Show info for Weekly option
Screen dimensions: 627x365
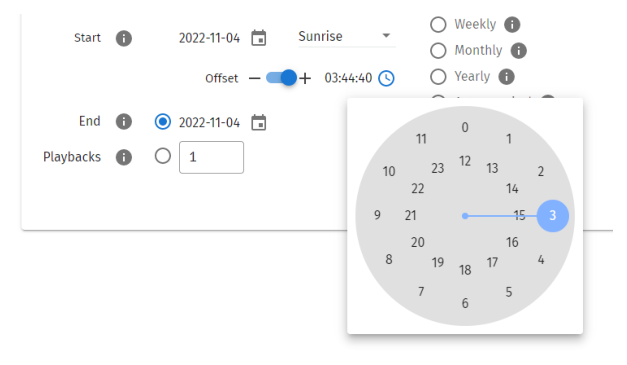click(x=512, y=24)
